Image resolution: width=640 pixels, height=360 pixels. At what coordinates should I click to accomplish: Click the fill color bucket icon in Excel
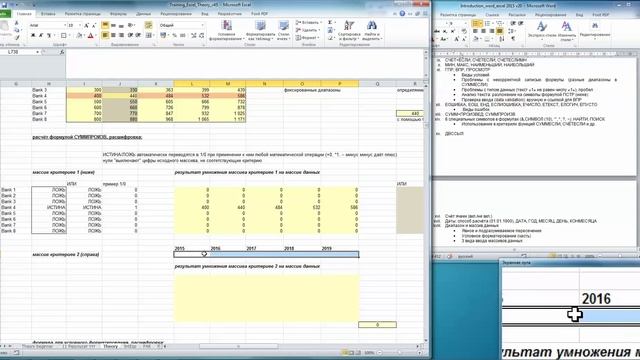80,36
